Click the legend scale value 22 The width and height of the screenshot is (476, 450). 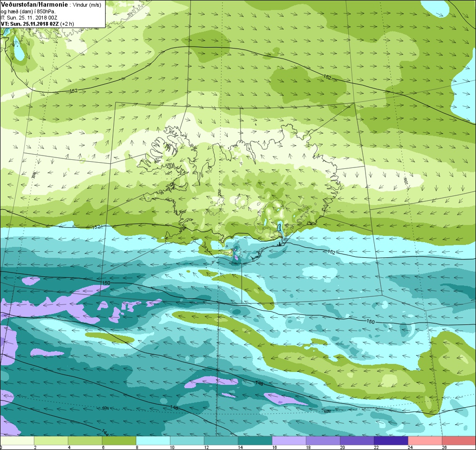[x=376, y=447]
